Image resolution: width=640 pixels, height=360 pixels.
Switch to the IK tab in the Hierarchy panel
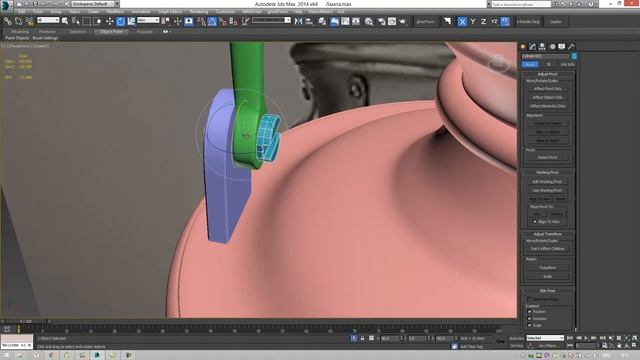pyautogui.click(x=549, y=64)
